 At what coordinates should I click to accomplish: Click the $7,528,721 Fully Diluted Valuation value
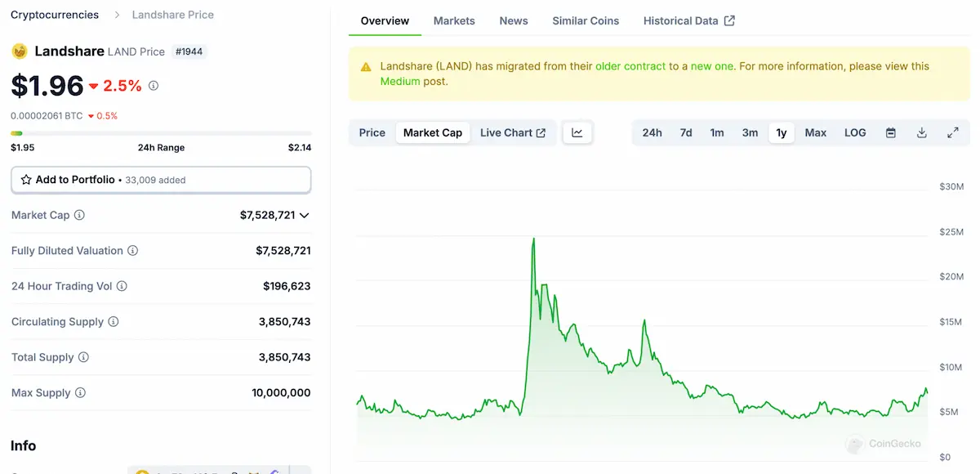pos(283,251)
